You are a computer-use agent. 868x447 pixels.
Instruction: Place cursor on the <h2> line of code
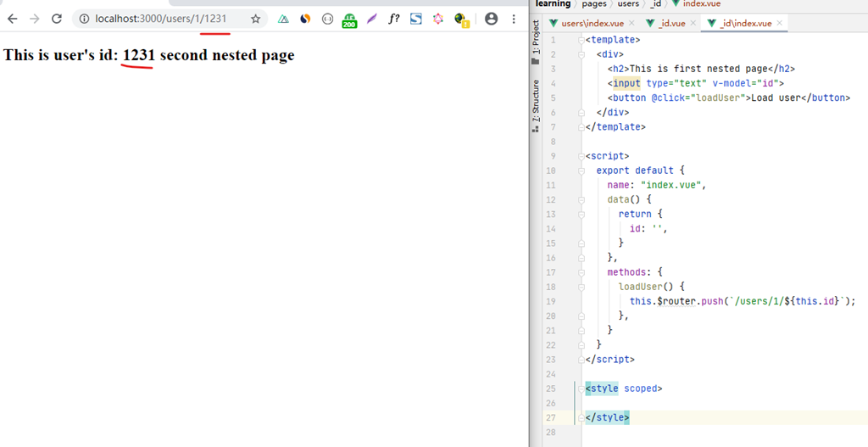pyautogui.click(x=701, y=69)
